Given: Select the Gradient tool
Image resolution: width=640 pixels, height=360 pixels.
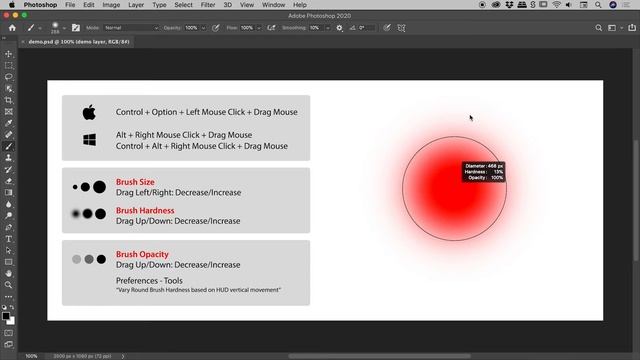Looking at the screenshot, I should click(9, 192).
